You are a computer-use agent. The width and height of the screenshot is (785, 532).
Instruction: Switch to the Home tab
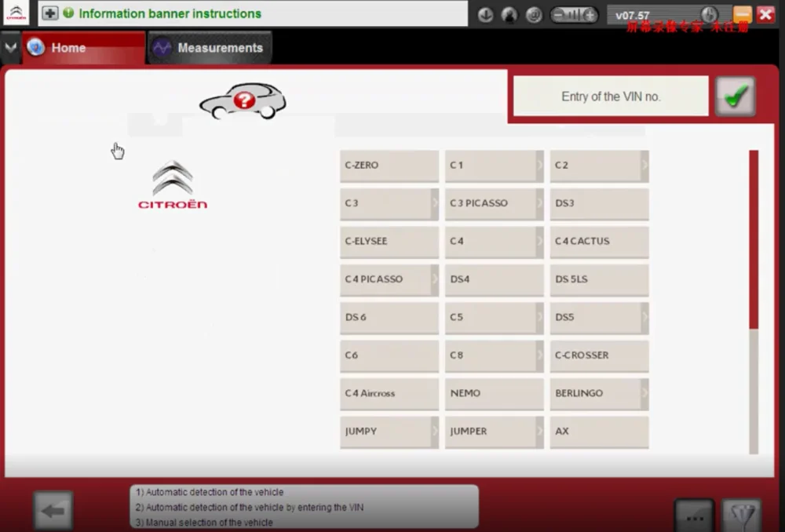84,48
